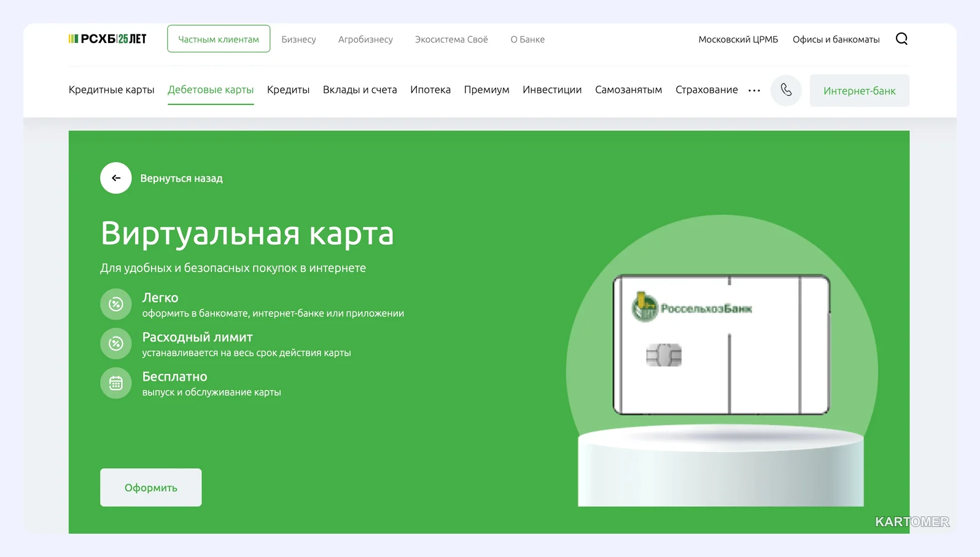The height and width of the screenshot is (557, 980).
Task: Open Офисы и банкоматы link
Action: click(x=836, y=39)
